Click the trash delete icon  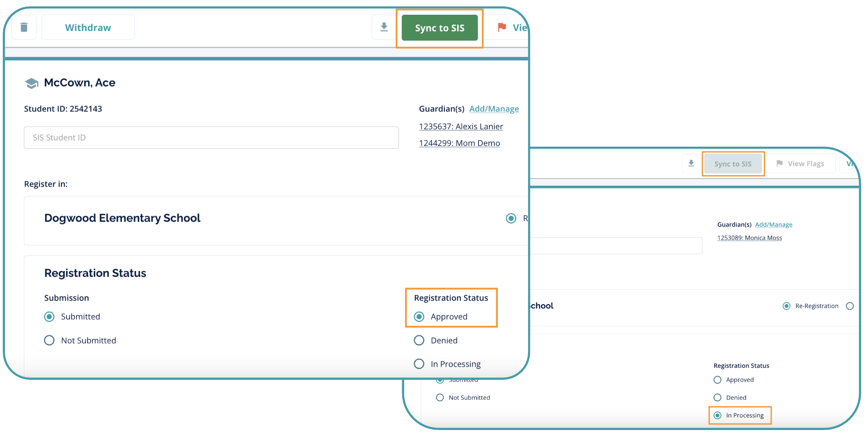24,27
